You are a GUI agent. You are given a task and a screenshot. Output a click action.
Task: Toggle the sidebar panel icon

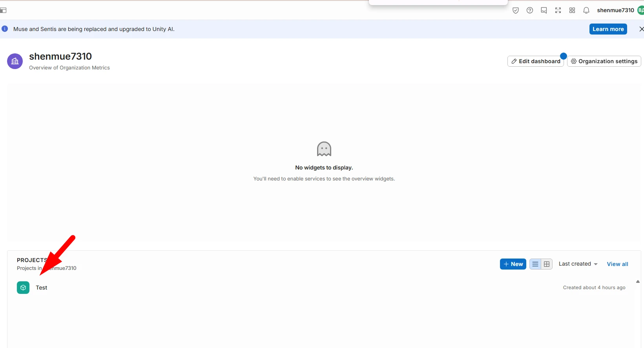pyautogui.click(x=3, y=10)
